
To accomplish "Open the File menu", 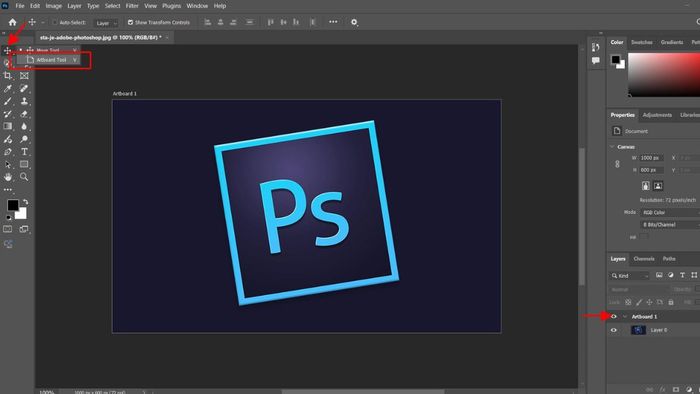I will (20, 6).
